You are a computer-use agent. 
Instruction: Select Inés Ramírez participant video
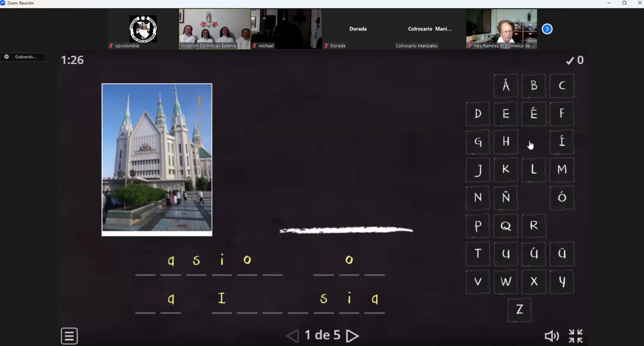501,29
